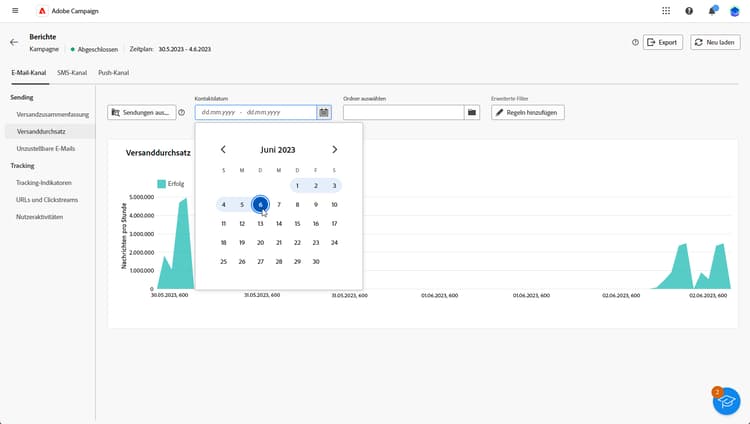Viewport: 750px width, 424px height.
Task: Click the help icon next to Sendungen auswählen
Action: tap(182, 112)
